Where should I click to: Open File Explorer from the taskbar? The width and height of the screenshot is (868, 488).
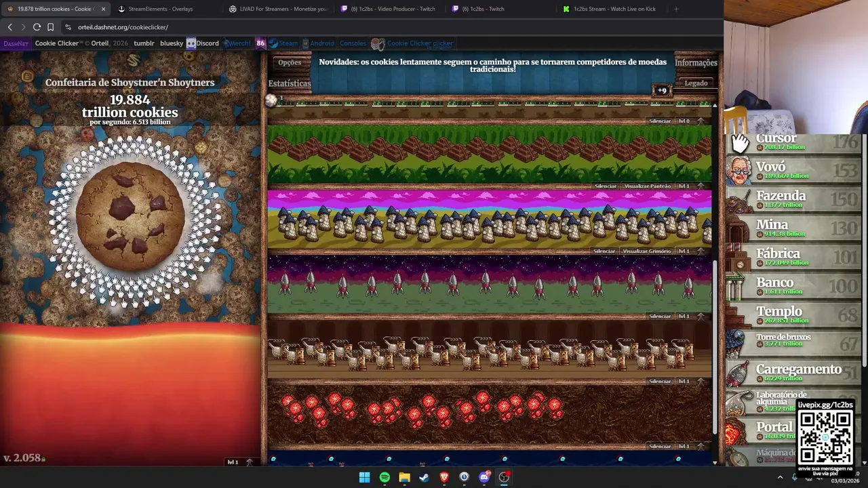404,477
